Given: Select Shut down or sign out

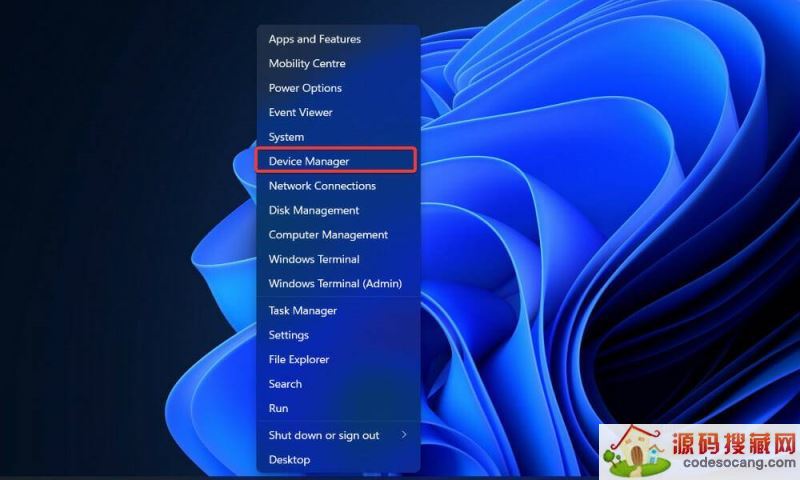Looking at the screenshot, I should coord(324,436).
